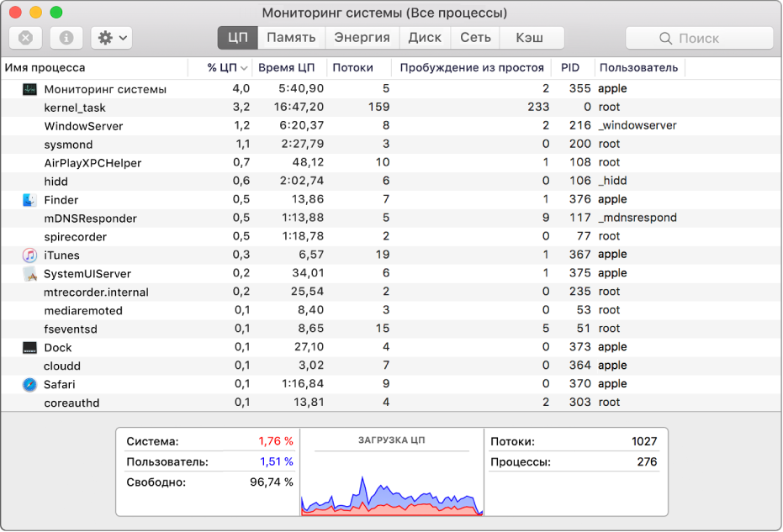The width and height of the screenshot is (783, 532).
Task: Click the Потоки total 1027
Action: 644,442
